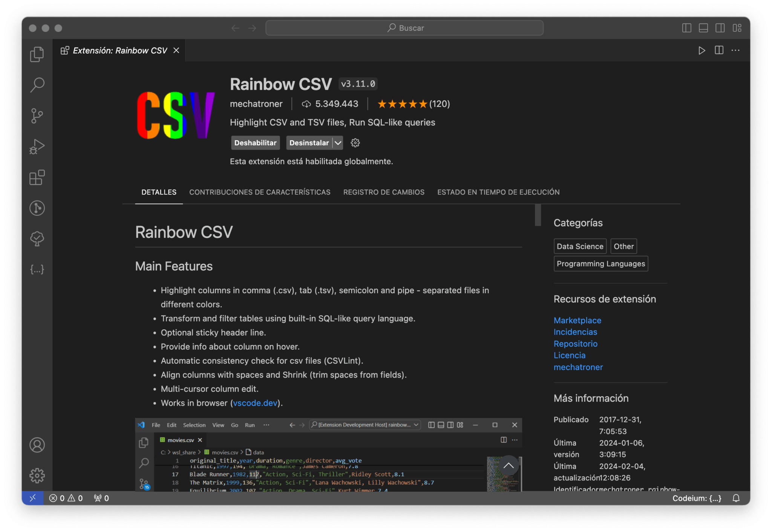Open the Manage gear at sidebar bottom
772x532 pixels.
[37, 475]
